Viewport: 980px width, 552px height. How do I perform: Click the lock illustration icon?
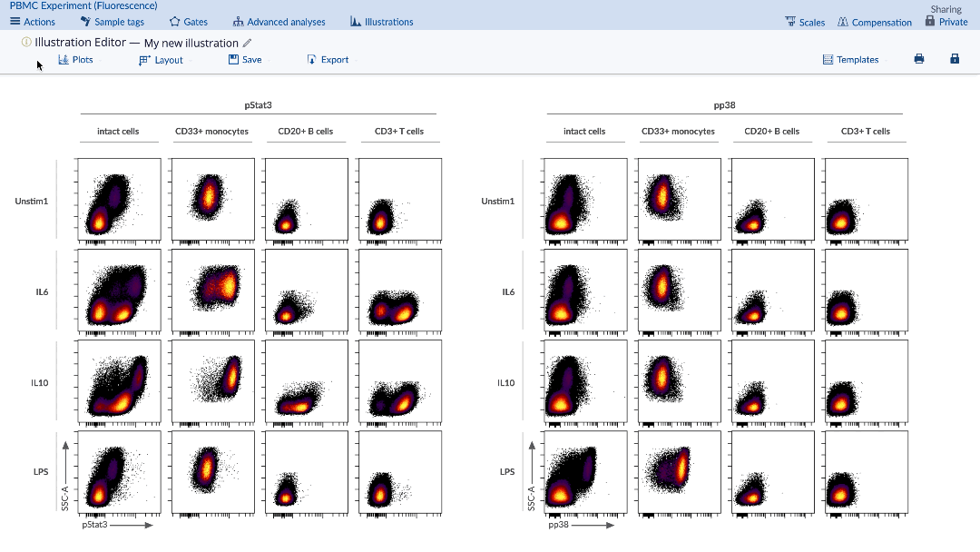click(954, 59)
